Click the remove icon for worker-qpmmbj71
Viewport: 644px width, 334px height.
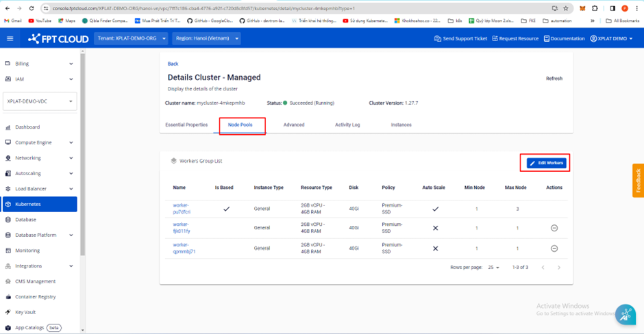point(554,248)
